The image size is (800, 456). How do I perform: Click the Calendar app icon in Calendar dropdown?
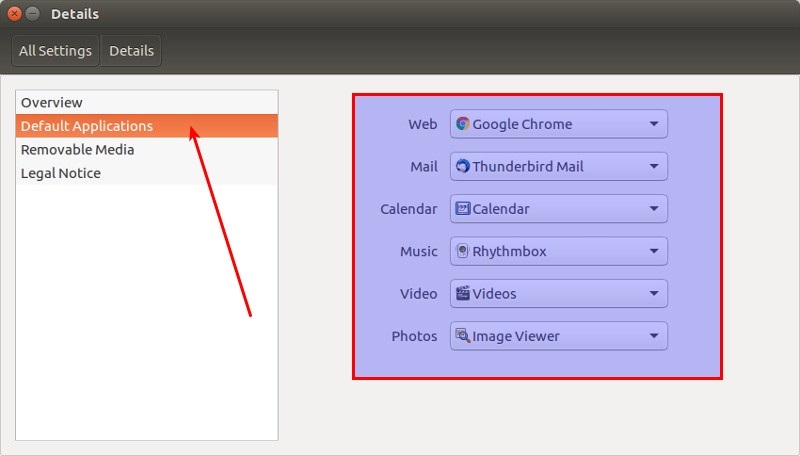(463, 208)
